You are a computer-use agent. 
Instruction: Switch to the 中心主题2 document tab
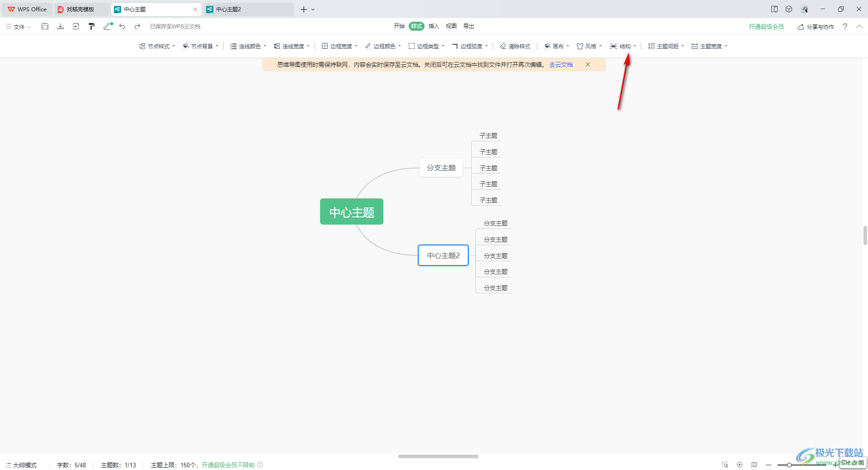(x=249, y=9)
